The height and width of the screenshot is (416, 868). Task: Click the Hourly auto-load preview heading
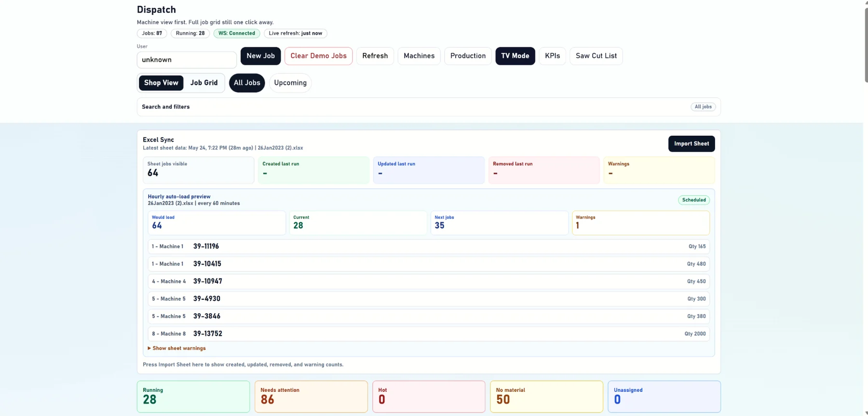pyautogui.click(x=179, y=197)
